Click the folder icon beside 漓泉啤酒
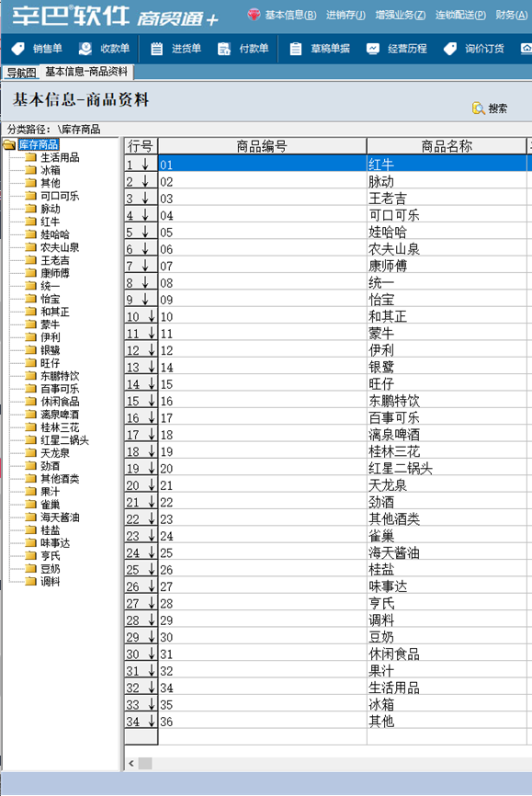Screen dimensions: 532x796 point(31,415)
